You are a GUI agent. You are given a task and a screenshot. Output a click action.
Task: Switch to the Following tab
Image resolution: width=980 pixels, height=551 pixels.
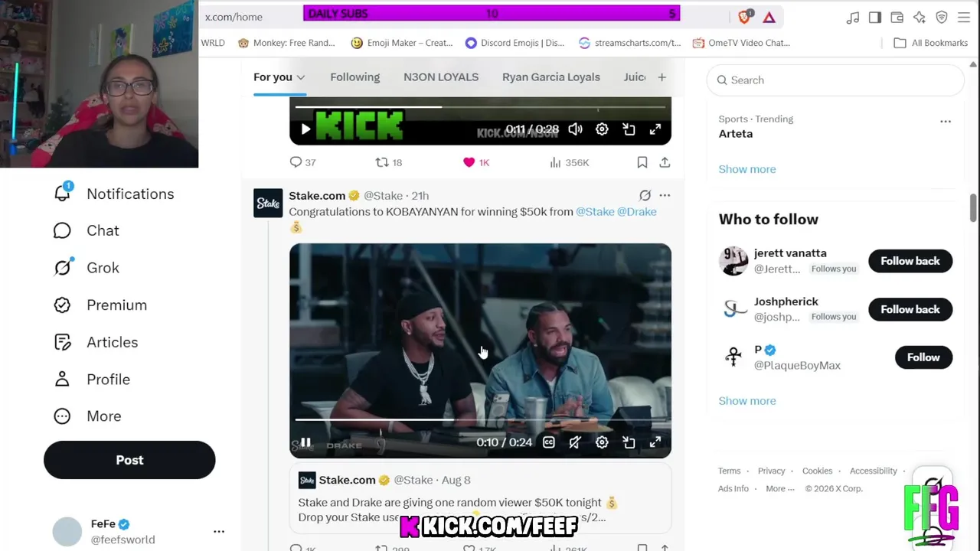(354, 77)
